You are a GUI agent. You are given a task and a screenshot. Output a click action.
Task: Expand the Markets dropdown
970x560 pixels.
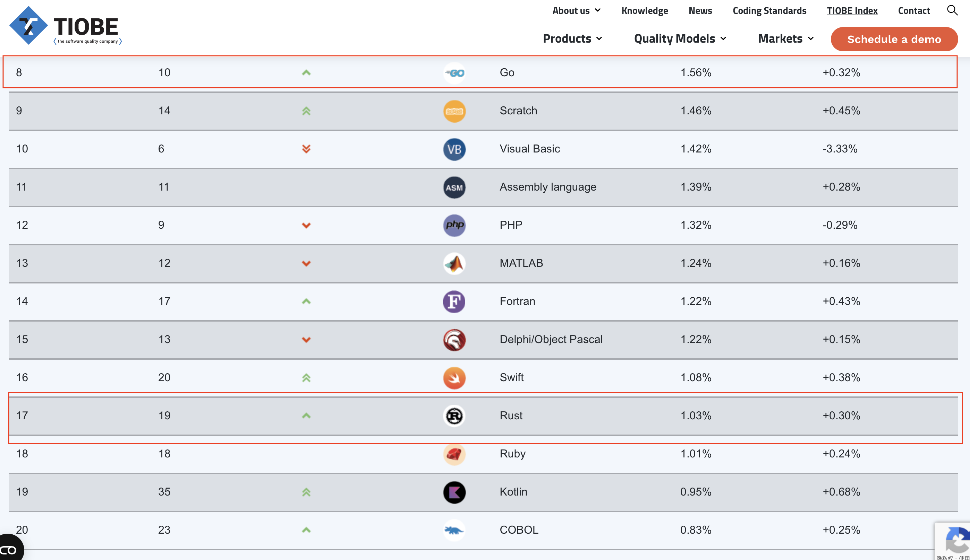786,38
